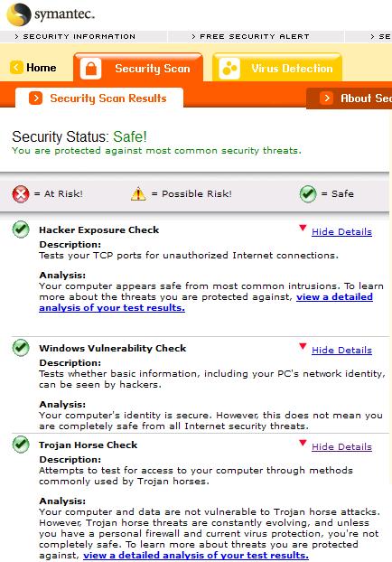Screen dimensions: 392x562
Task: Click the Virus Detection biohazard icon
Action: click(229, 68)
